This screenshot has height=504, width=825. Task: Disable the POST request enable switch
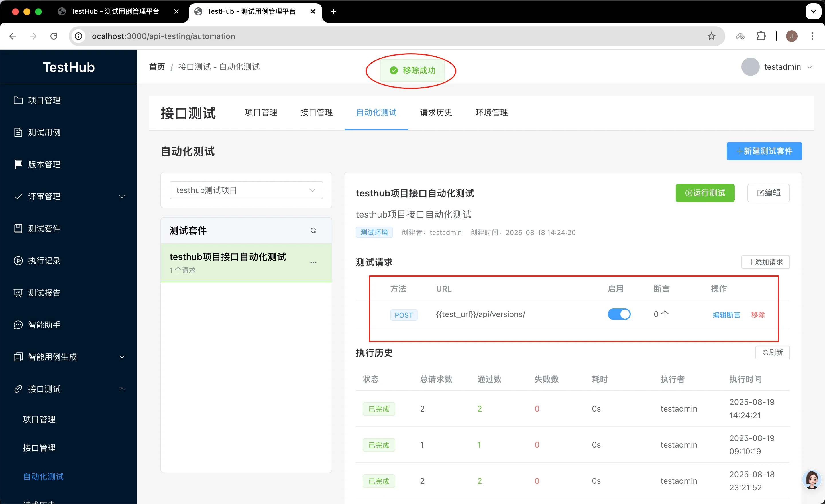(619, 314)
